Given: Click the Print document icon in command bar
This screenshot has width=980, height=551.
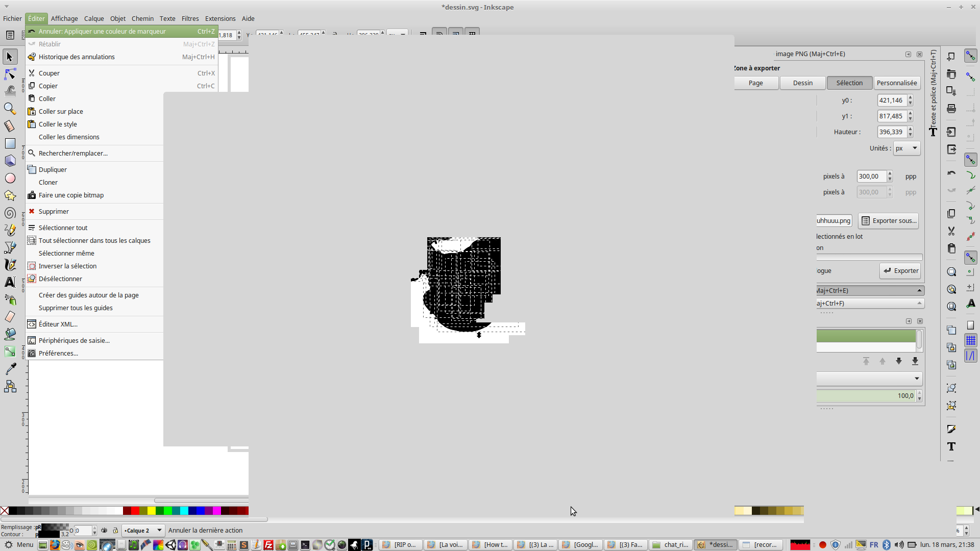Looking at the screenshot, I should 951,108.
